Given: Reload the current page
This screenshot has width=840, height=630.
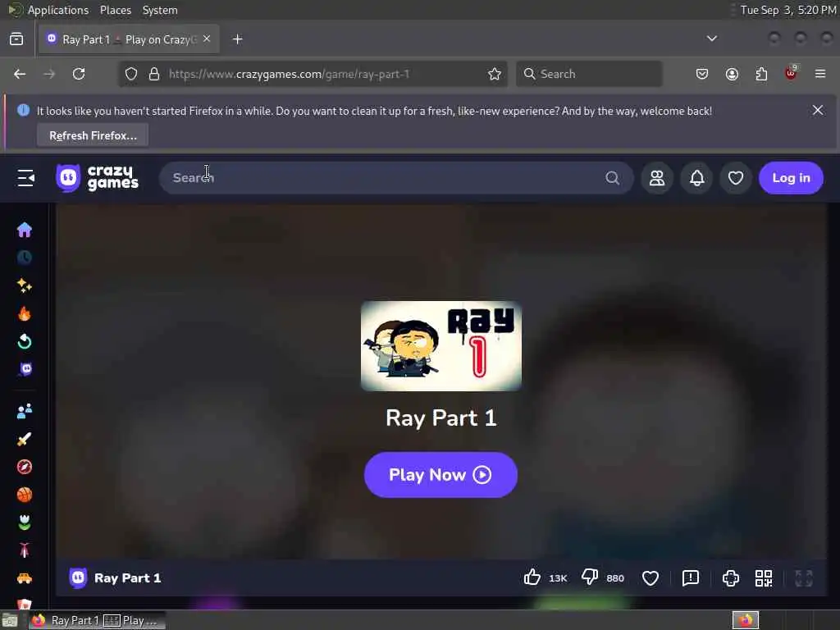Looking at the screenshot, I should [79, 74].
